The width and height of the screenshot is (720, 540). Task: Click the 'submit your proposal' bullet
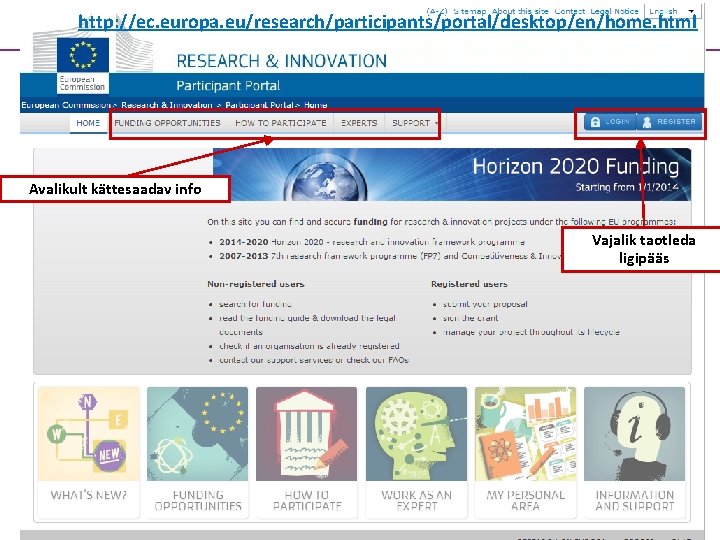485,304
